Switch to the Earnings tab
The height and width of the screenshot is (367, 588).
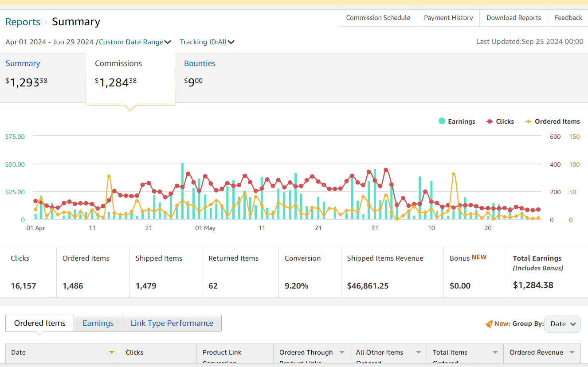pyautogui.click(x=98, y=323)
